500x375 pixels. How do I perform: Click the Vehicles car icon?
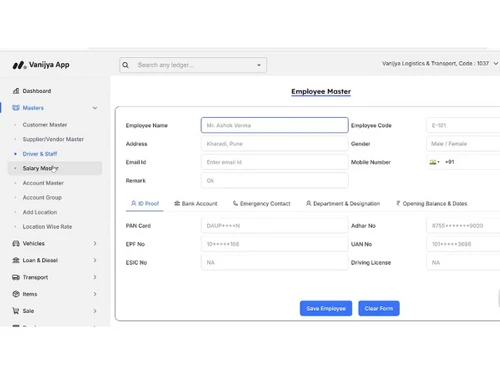pyautogui.click(x=16, y=243)
